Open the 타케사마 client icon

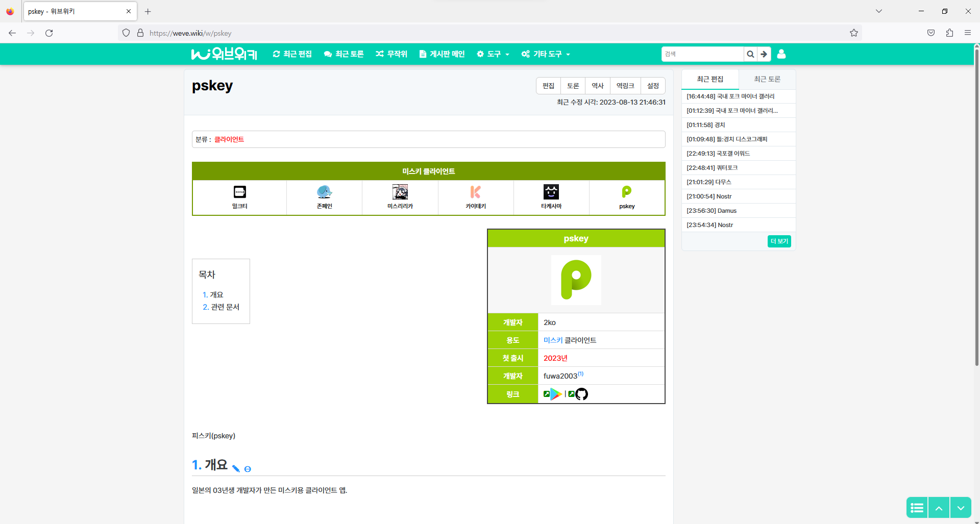[x=551, y=192]
